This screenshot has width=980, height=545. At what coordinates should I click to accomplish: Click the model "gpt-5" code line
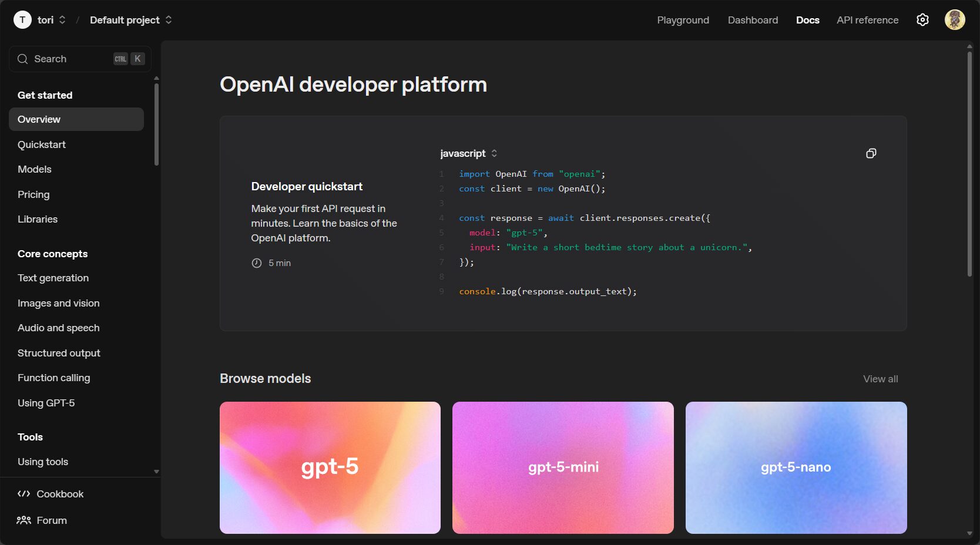pos(508,233)
